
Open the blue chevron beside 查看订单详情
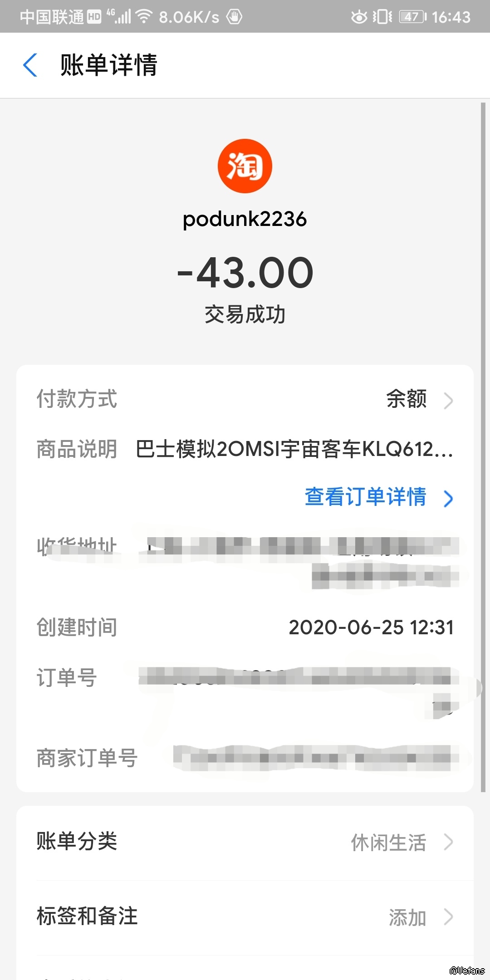[x=448, y=498]
